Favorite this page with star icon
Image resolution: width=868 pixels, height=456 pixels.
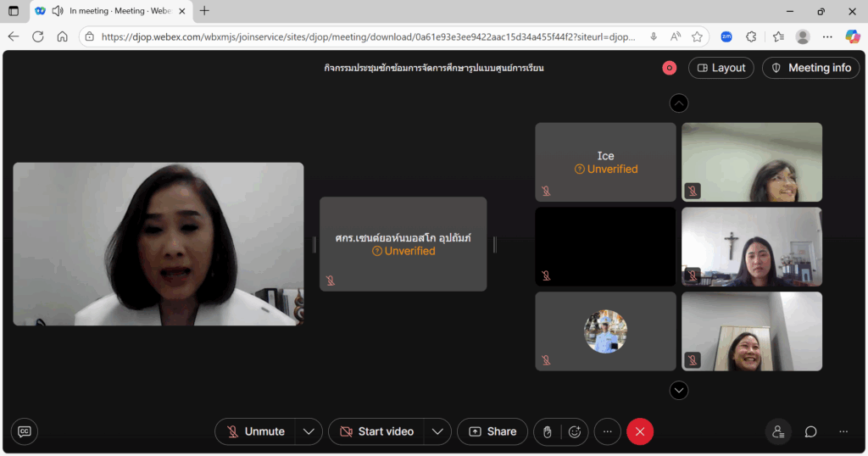coord(697,36)
